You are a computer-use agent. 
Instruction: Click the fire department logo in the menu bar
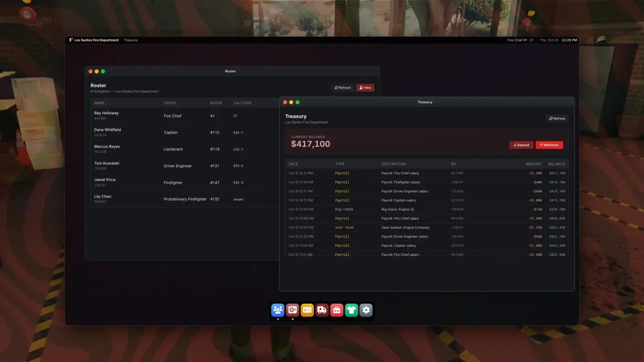(x=71, y=40)
